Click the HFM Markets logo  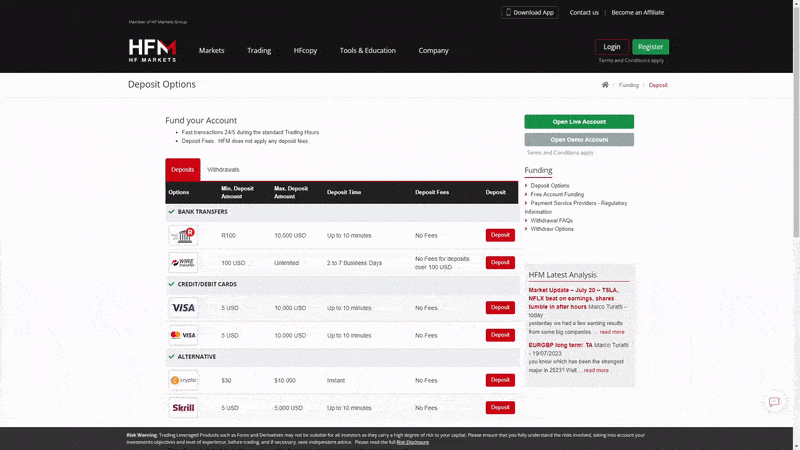pos(152,51)
